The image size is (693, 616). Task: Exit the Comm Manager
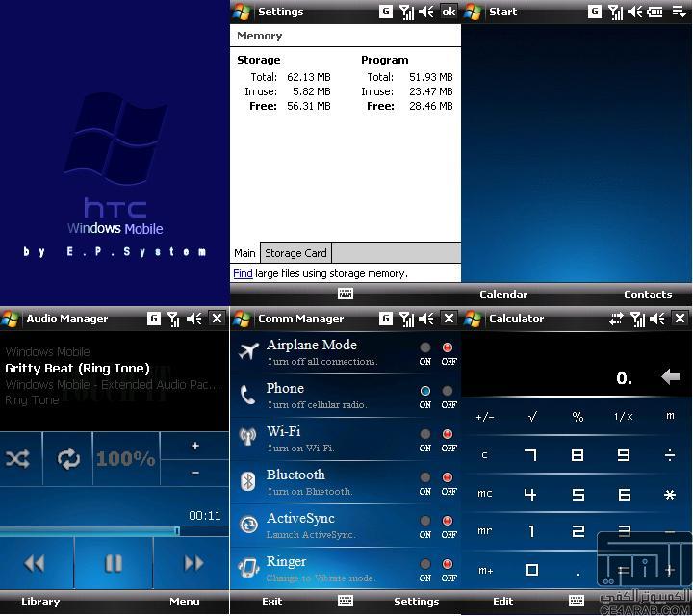[x=271, y=602]
